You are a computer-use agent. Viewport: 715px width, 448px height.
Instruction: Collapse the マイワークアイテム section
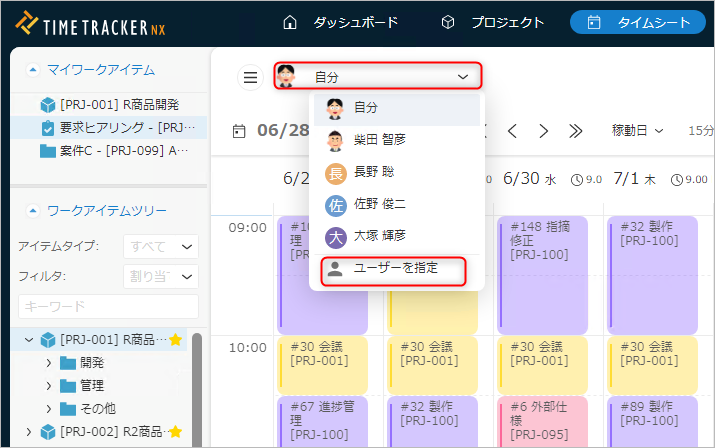tap(32, 69)
